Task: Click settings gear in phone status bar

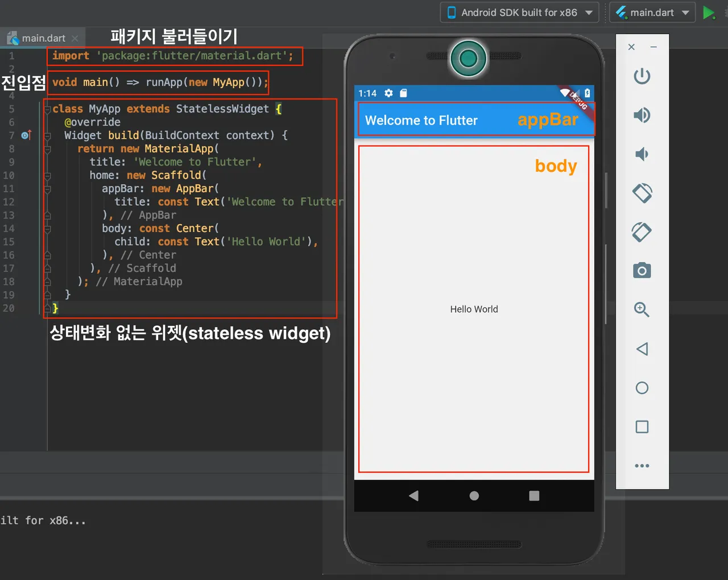Action: [x=388, y=93]
